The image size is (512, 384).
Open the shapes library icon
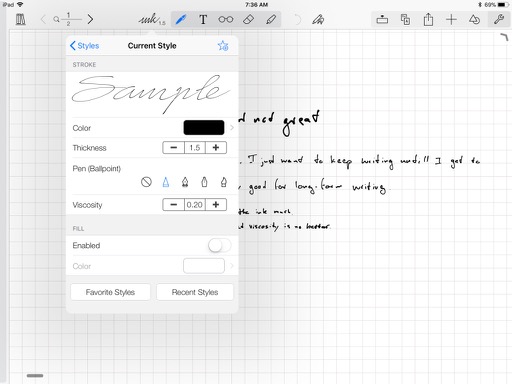click(474, 20)
